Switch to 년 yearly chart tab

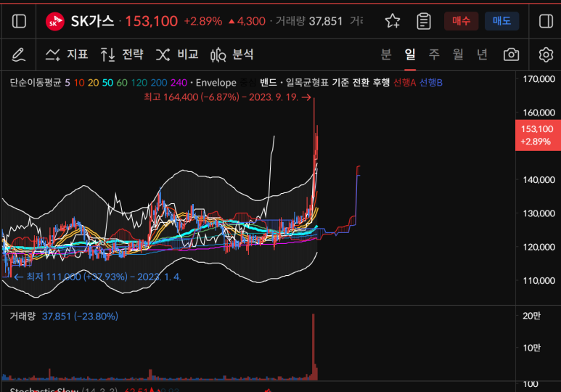pyautogui.click(x=482, y=54)
